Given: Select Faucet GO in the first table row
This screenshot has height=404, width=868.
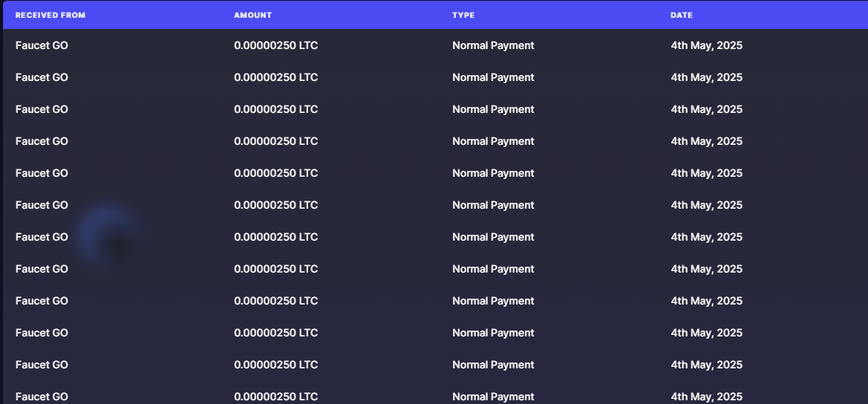Looking at the screenshot, I should [42, 45].
